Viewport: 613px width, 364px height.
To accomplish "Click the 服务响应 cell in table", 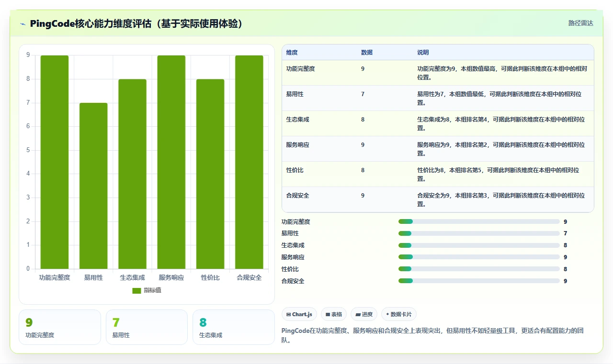I will pyautogui.click(x=319, y=149).
